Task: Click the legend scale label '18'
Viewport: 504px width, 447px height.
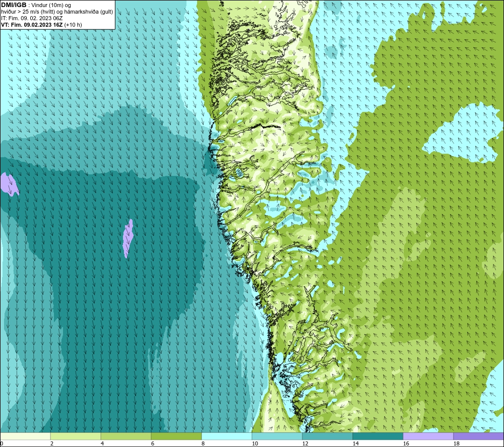Action: tap(457, 444)
